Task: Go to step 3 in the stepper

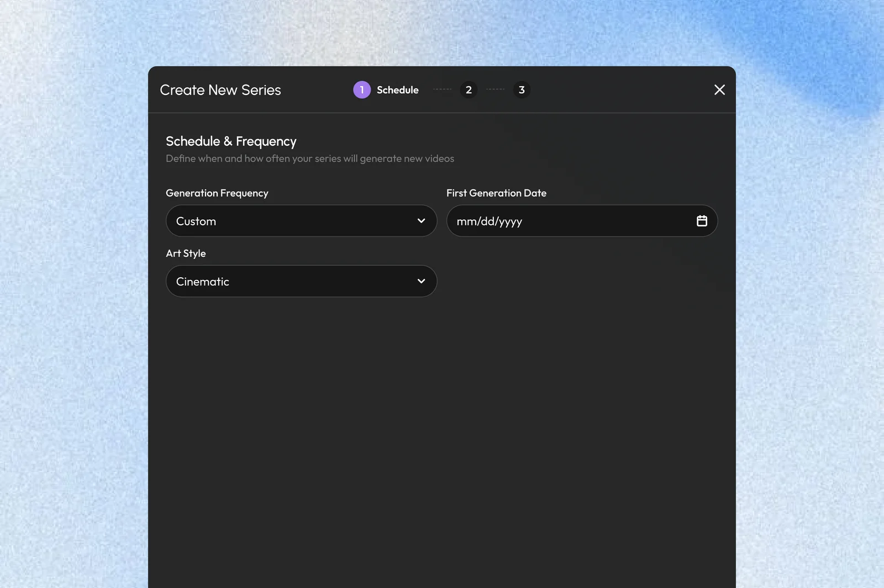Action: (x=522, y=89)
